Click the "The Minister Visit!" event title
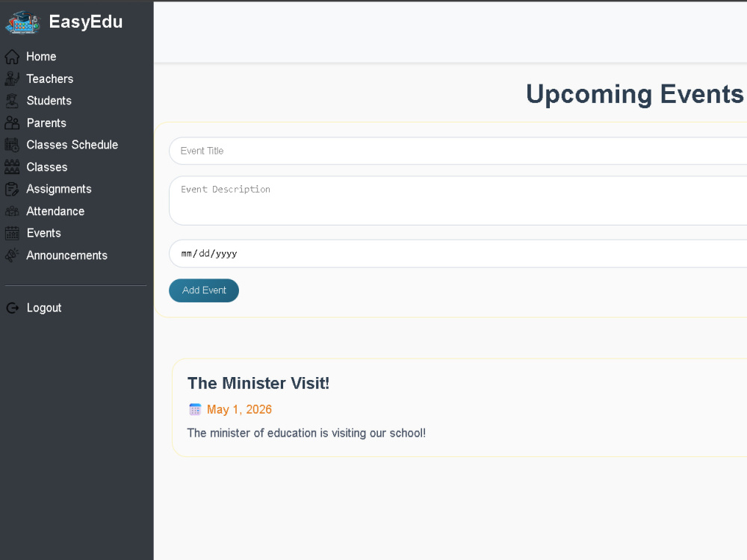The width and height of the screenshot is (747, 560). (x=258, y=383)
